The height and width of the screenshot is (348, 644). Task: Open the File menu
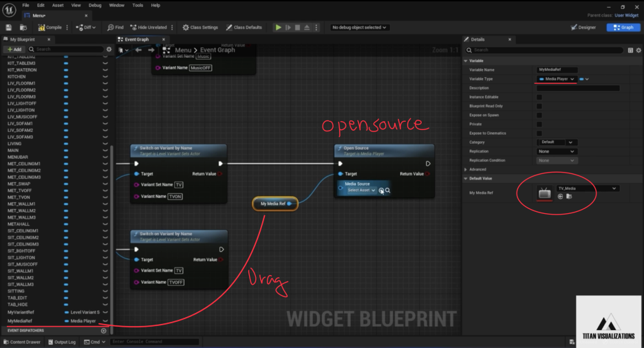[x=25, y=6]
